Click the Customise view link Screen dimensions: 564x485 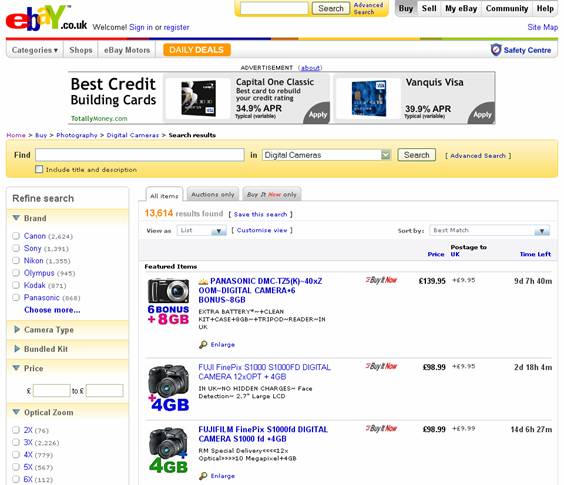tap(262, 230)
